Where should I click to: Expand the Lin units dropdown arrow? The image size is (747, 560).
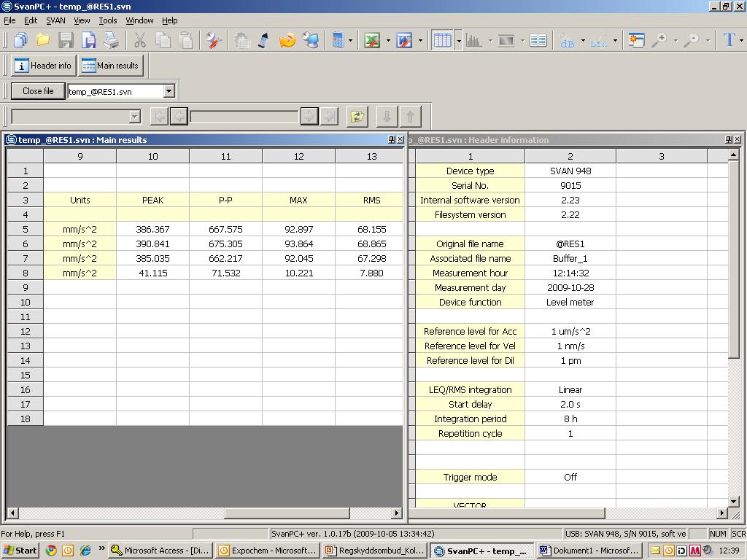(615, 41)
